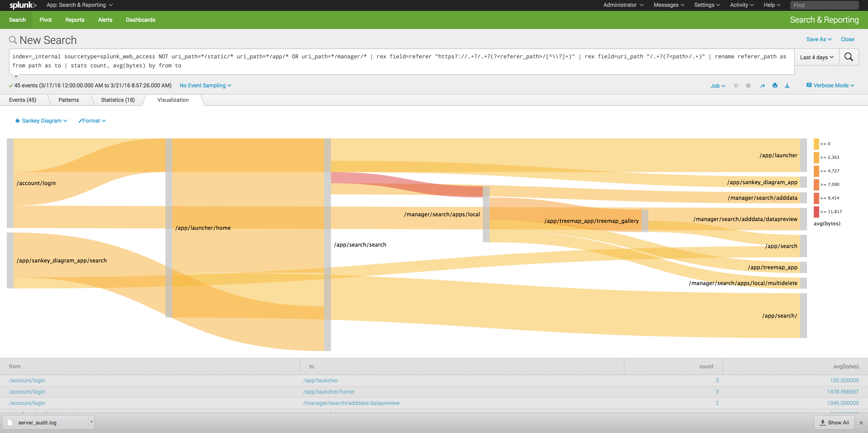Follow the /account/login link in results table
This screenshot has height=433, width=868.
click(27, 380)
